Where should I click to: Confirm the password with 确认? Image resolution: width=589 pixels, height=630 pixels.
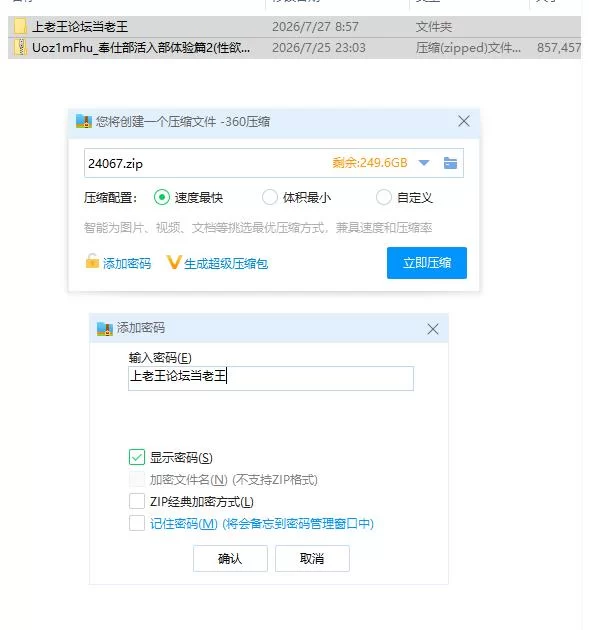click(230, 558)
